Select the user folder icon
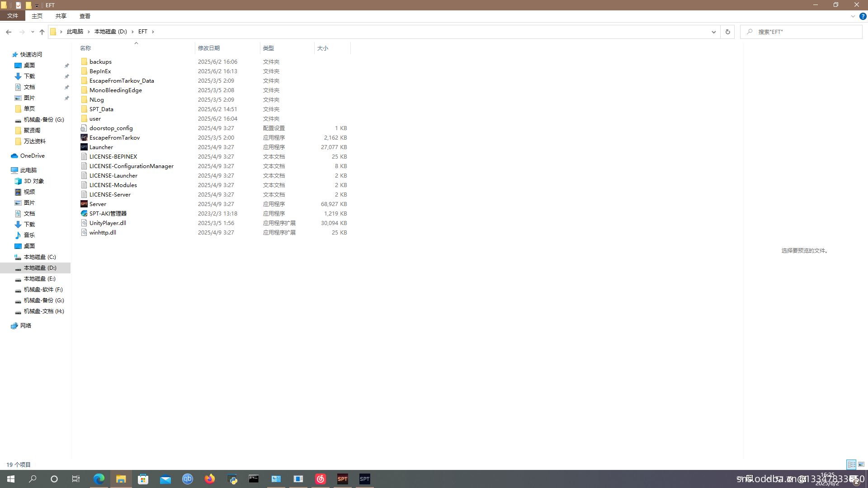This screenshot has width=868, height=488. (84, 118)
